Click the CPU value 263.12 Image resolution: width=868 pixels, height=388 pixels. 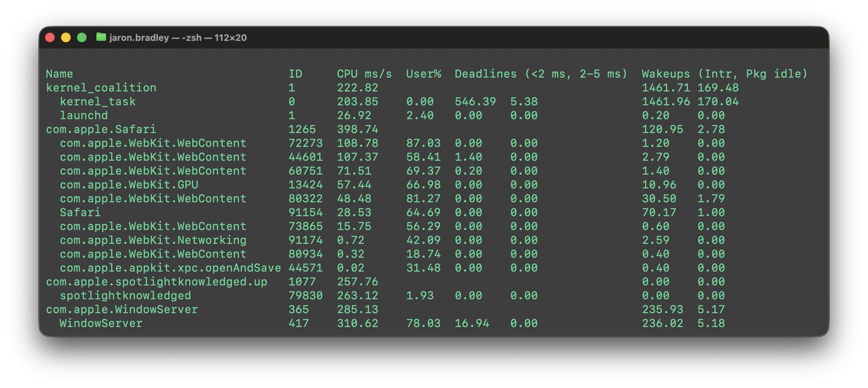358,296
